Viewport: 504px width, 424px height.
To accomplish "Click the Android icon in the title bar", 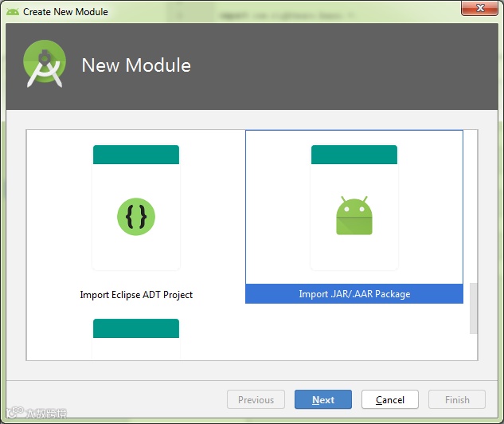I will 13,12.
